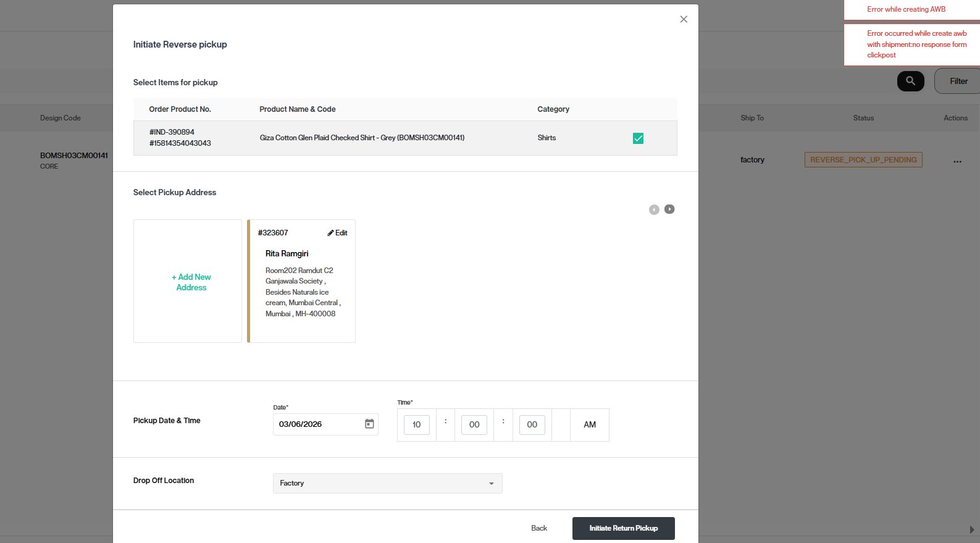
Task: Toggle the AM/PM time selector
Action: (590, 425)
